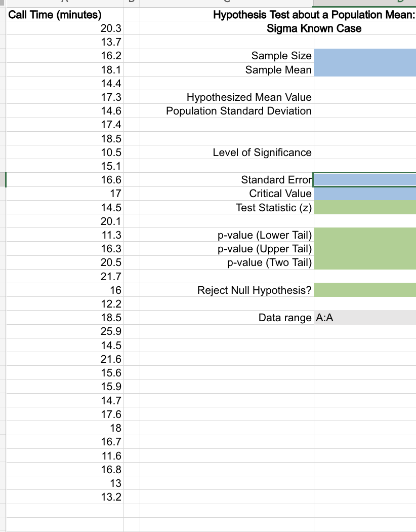416x532 pixels.
Task: Click the "Sigma Known Case" subtitle cell
Action: click(314, 28)
